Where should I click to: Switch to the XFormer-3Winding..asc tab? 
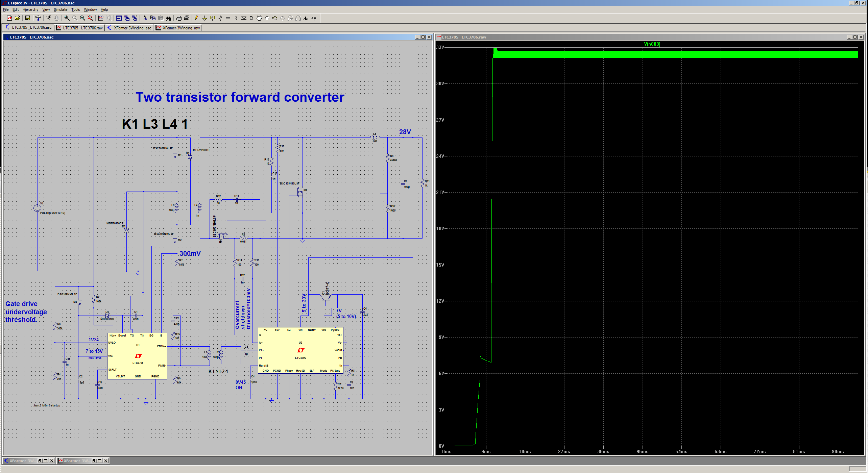click(129, 28)
